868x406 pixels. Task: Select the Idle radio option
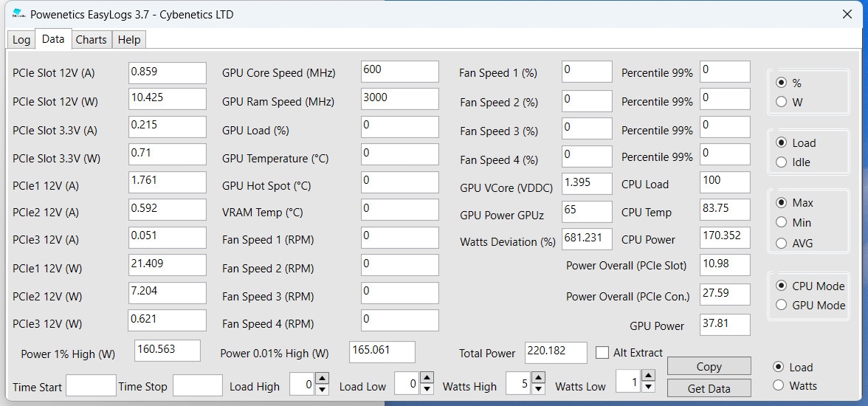(x=782, y=162)
